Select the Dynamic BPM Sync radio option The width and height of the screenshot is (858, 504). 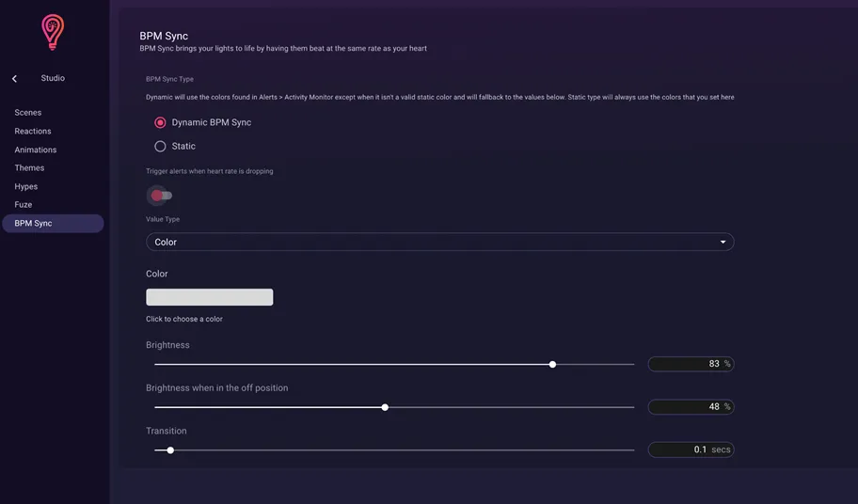[x=160, y=122]
